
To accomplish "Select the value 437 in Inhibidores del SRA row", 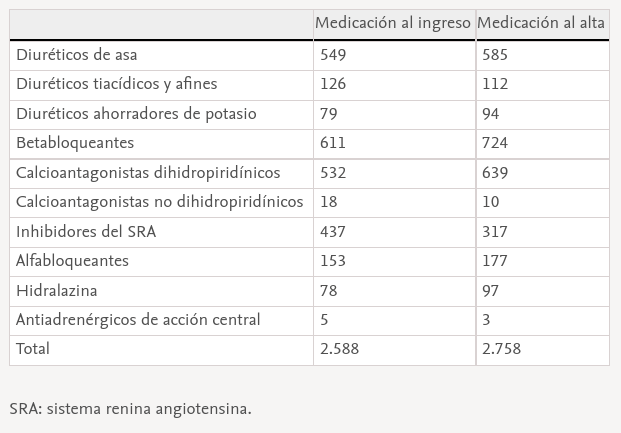I will tap(333, 232).
